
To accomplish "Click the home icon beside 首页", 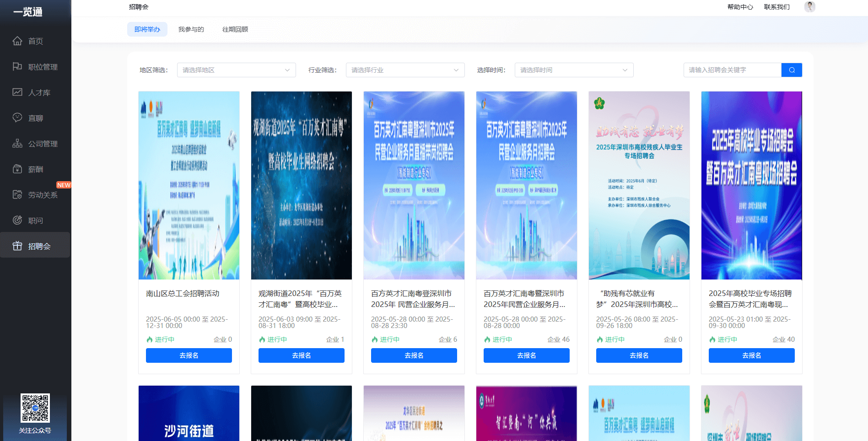I will point(17,41).
